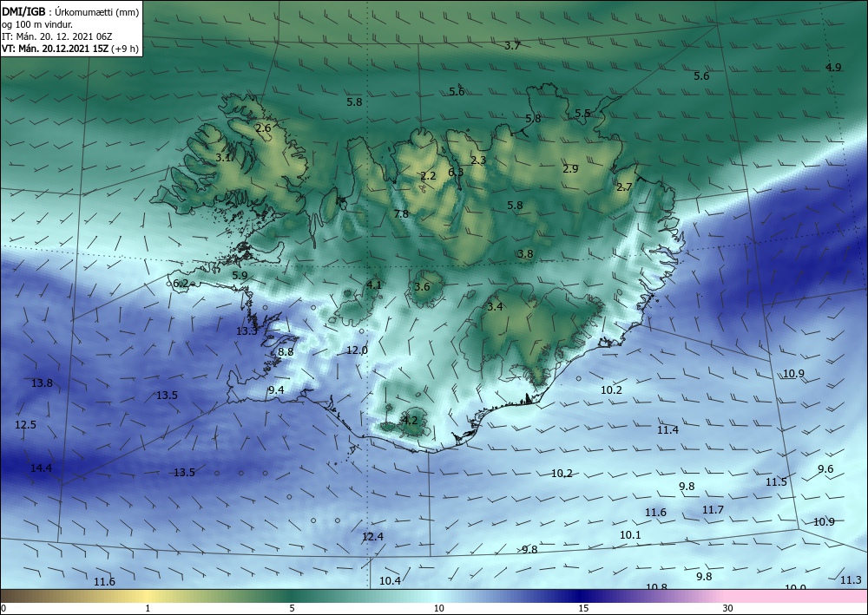Select the 12.5 value label
868x615 pixels.
coord(25,425)
